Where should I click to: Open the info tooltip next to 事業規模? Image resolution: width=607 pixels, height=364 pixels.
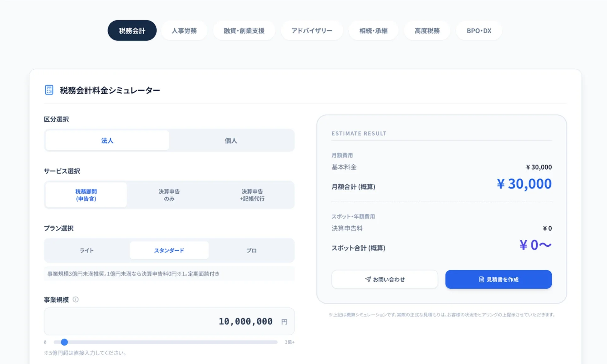pyautogui.click(x=75, y=300)
